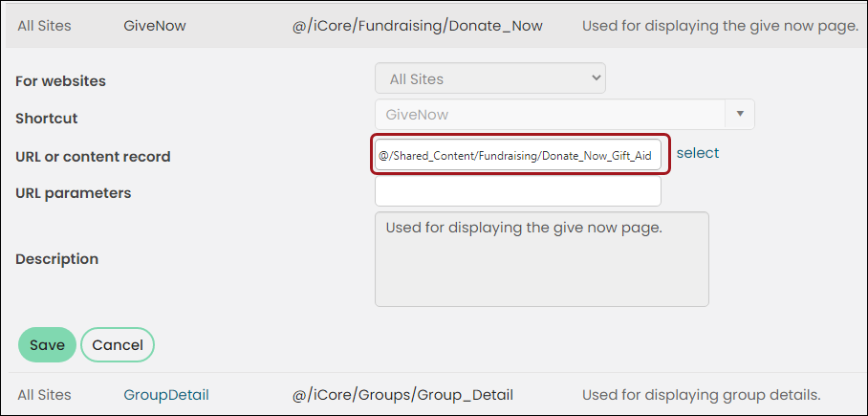The height and width of the screenshot is (416, 868).
Task: Expand the Shortcut combo box arrow
Action: click(x=740, y=115)
